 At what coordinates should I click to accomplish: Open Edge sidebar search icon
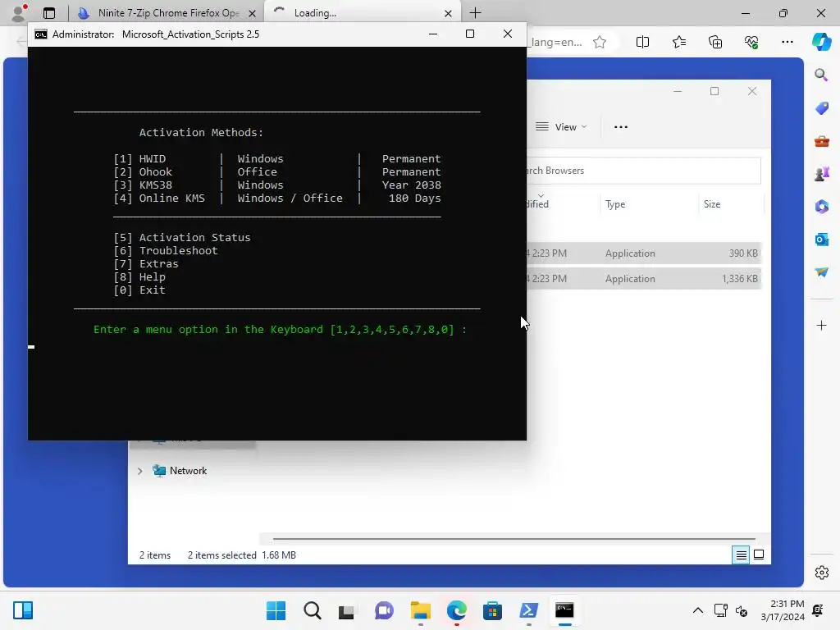tap(821, 75)
